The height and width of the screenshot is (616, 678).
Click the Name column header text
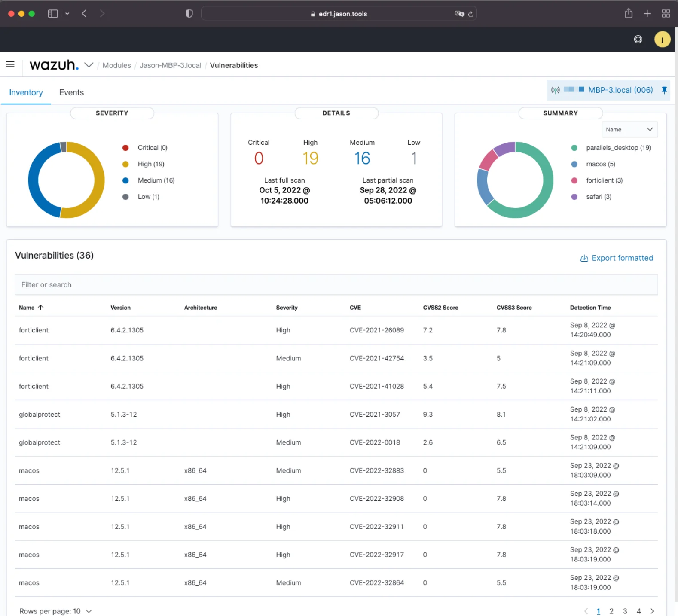pos(27,308)
